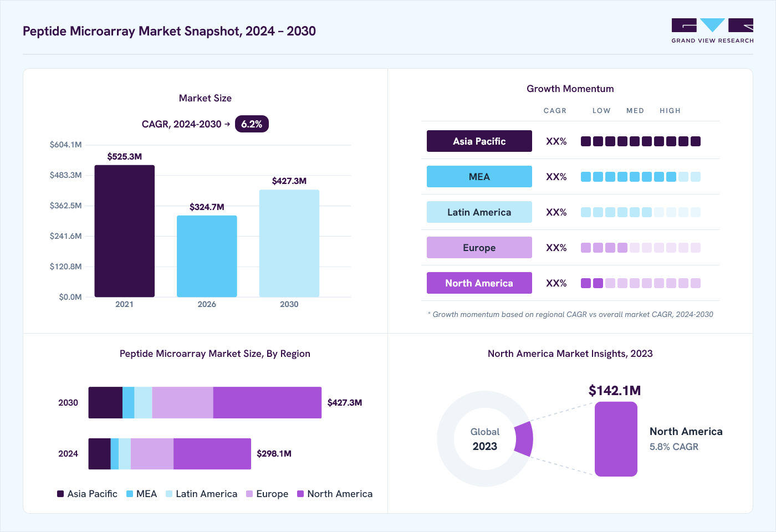Click the growth momentum footnote
Viewport: 776px width, 532px height.
tap(570, 314)
